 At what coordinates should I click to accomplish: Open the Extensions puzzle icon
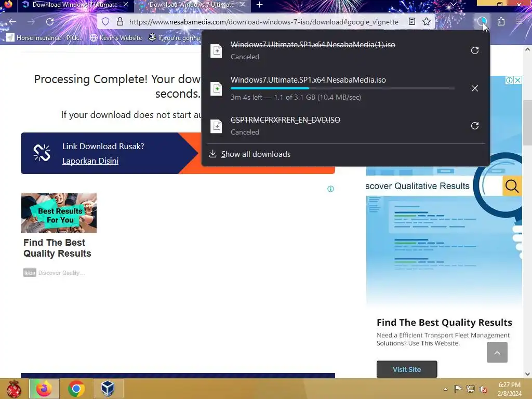(x=501, y=22)
